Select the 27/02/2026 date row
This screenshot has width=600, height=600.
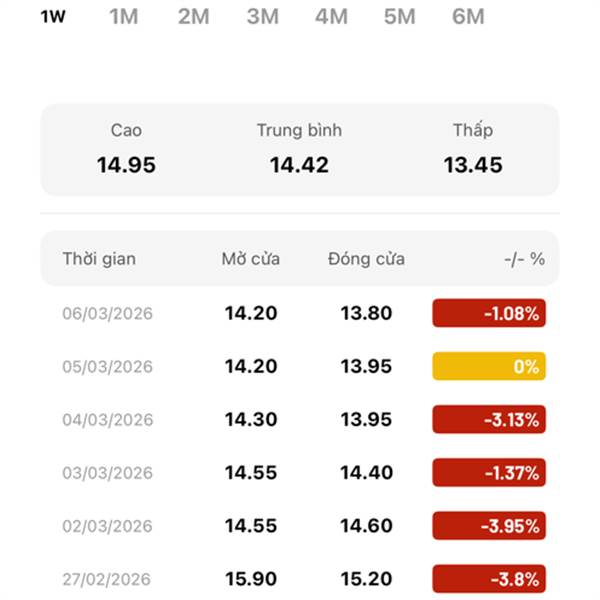[x=107, y=579]
